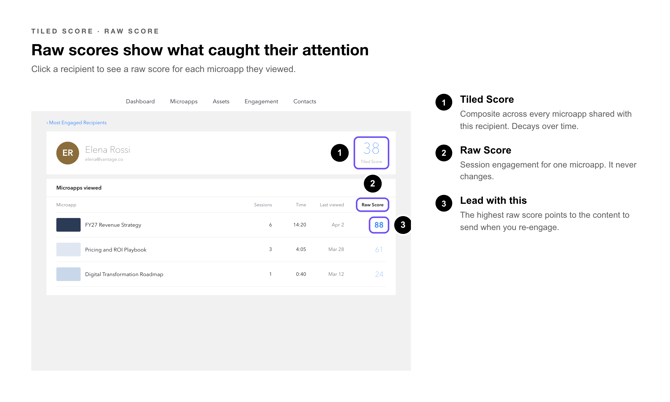Sort by the Sessions column header
670x402 pixels.
(x=263, y=205)
